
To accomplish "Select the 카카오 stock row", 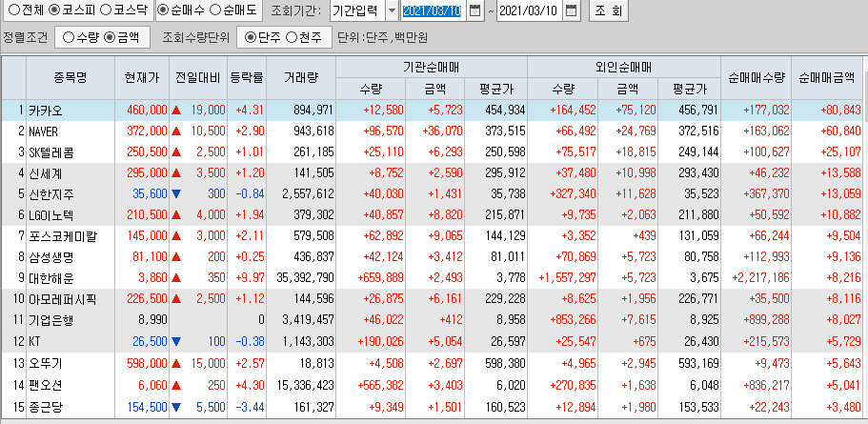I will point(432,111).
